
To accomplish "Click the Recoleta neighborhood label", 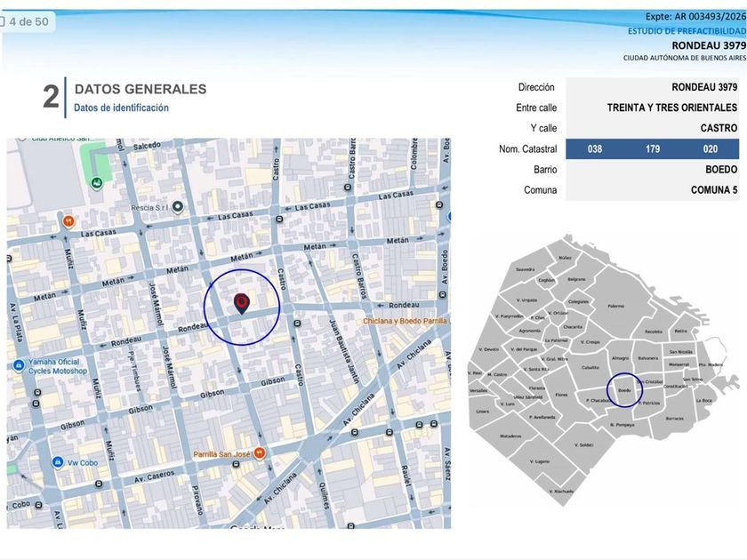I will click(653, 332).
